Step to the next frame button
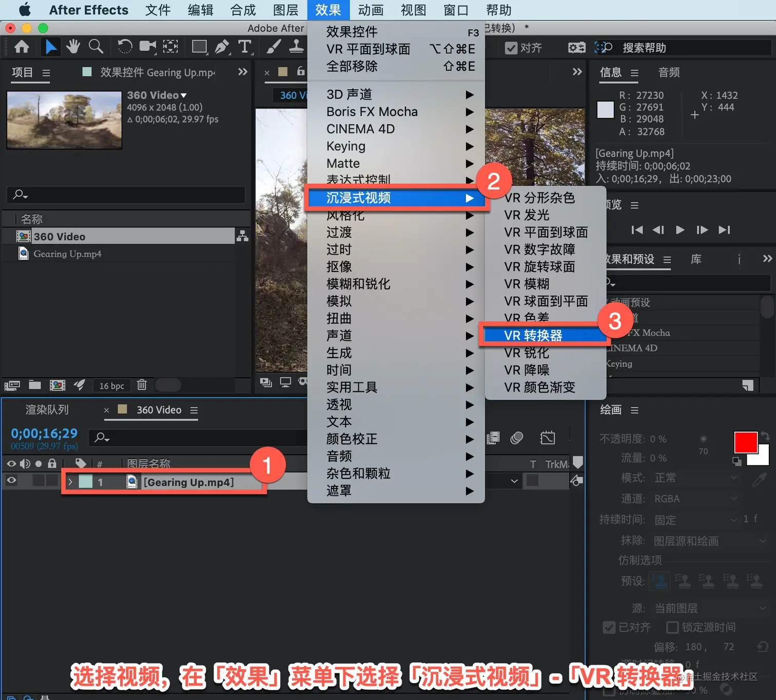 click(x=702, y=230)
